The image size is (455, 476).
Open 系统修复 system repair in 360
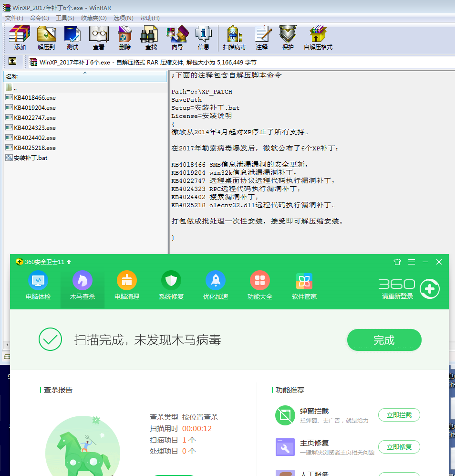pyautogui.click(x=171, y=285)
